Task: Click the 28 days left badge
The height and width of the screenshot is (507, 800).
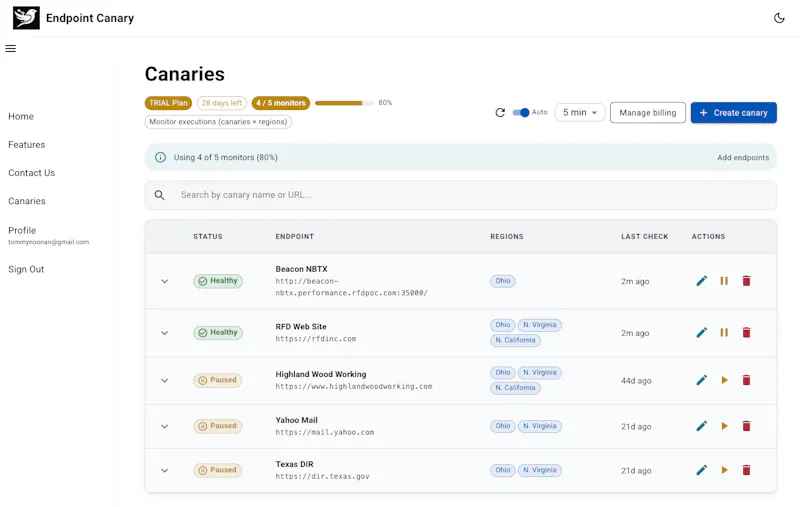Action: click(221, 103)
